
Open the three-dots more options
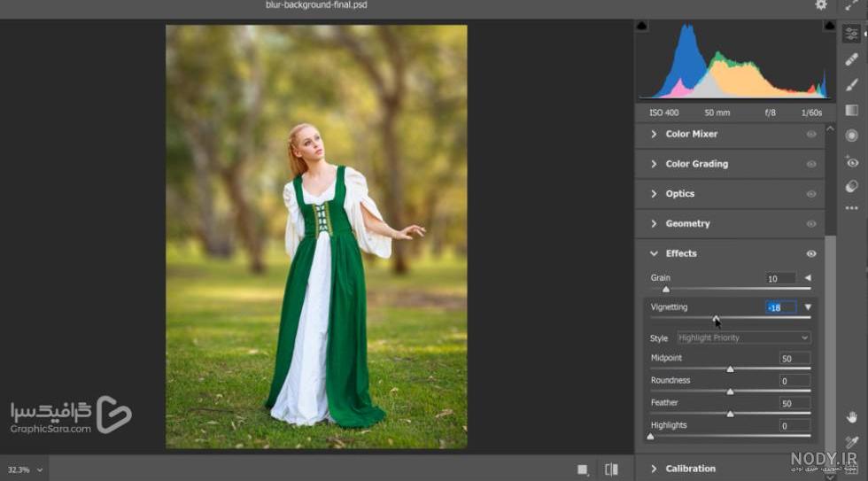(851, 208)
